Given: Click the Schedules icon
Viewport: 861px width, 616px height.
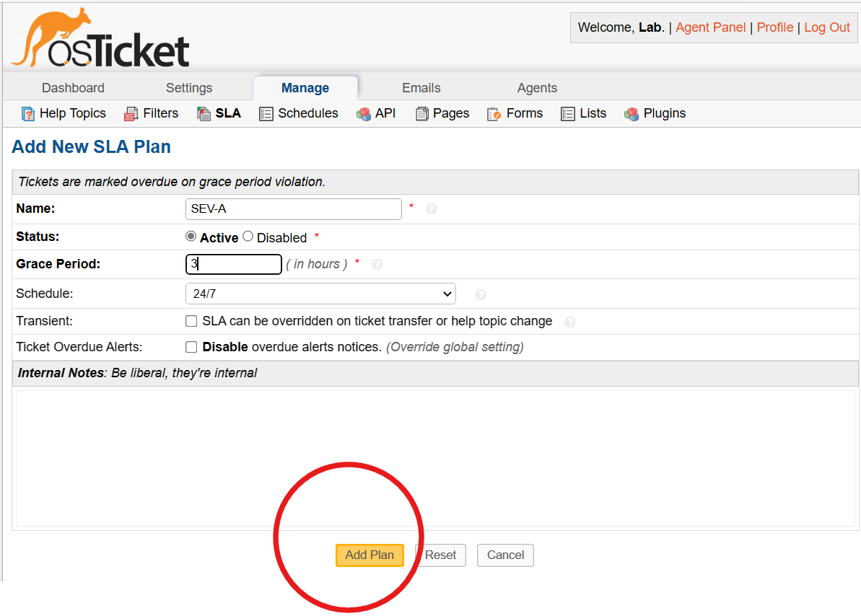Looking at the screenshot, I should 265,113.
